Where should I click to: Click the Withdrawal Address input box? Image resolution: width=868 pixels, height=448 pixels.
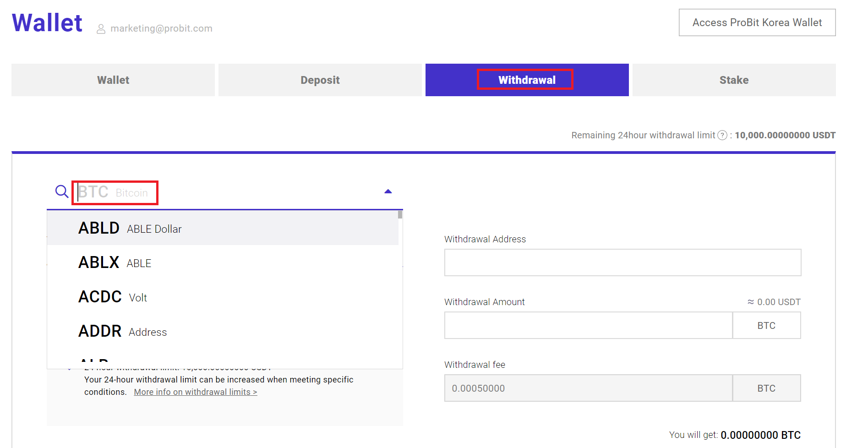tap(622, 262)
